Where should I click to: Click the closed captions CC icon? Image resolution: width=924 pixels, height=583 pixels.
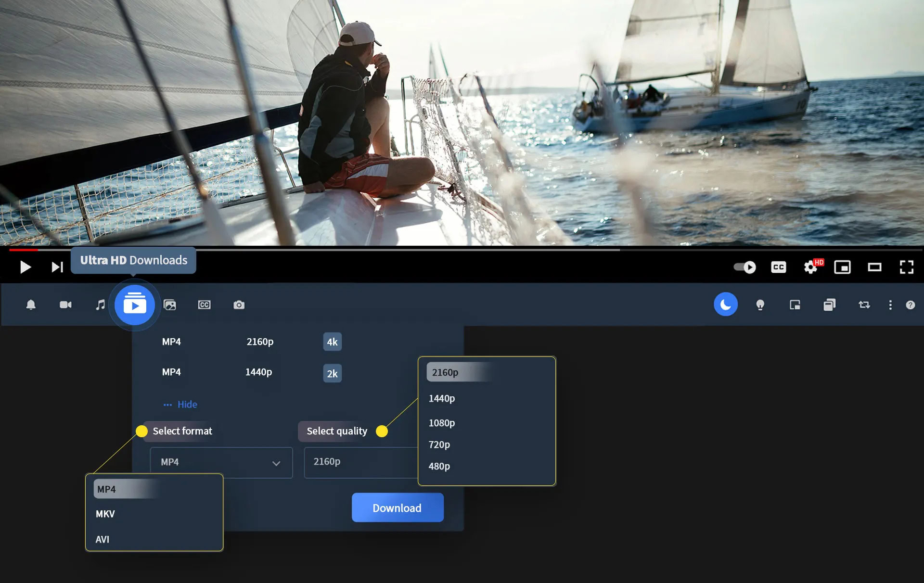[778, 266]
